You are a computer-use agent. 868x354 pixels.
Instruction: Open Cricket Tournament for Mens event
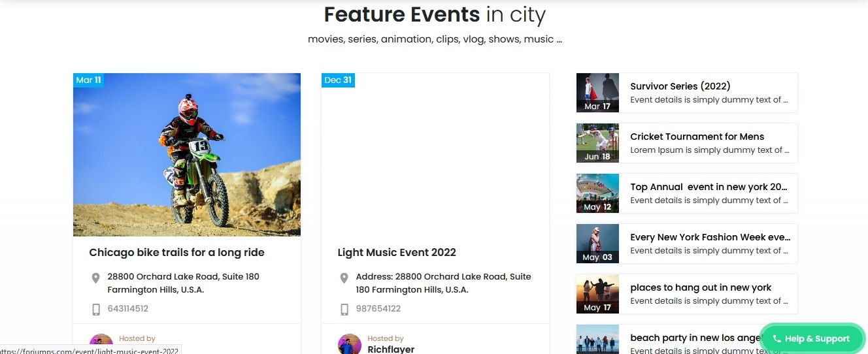[697, 137]
